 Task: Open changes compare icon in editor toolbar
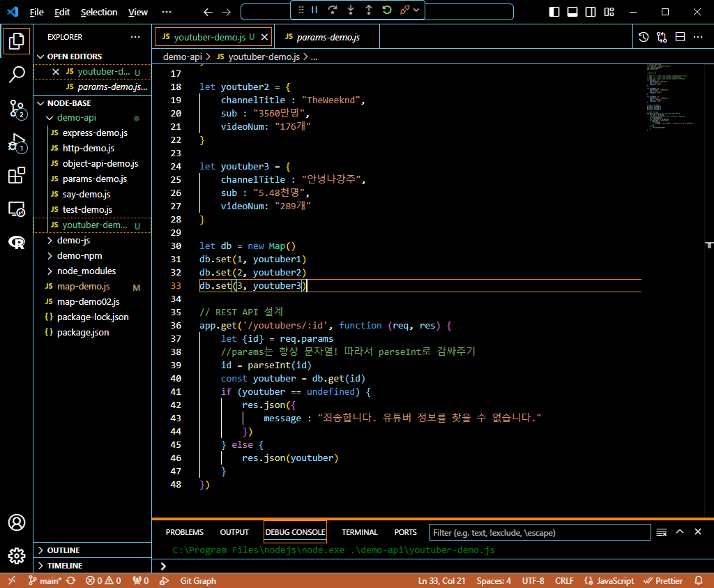pos(662,37)
